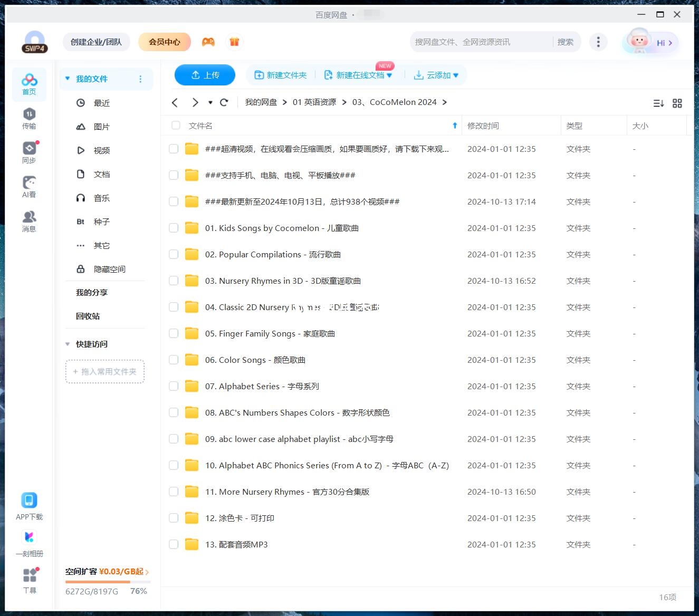Open the AI看 sidebar icon
699x616 pixels.
coord(29,187)
